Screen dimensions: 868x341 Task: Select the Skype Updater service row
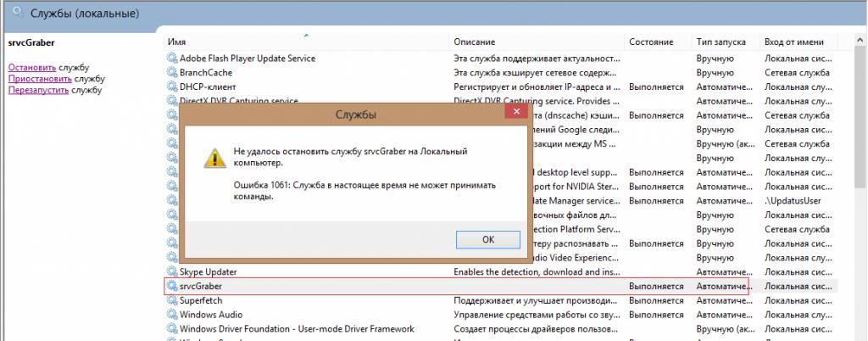pyautogui.click(x=209, y=272)
